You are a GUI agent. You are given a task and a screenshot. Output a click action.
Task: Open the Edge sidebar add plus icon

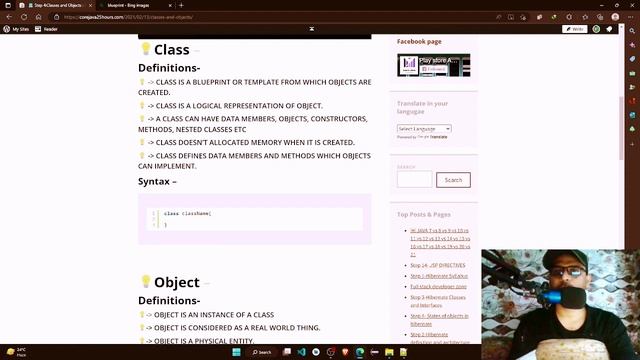click(632, 144)
